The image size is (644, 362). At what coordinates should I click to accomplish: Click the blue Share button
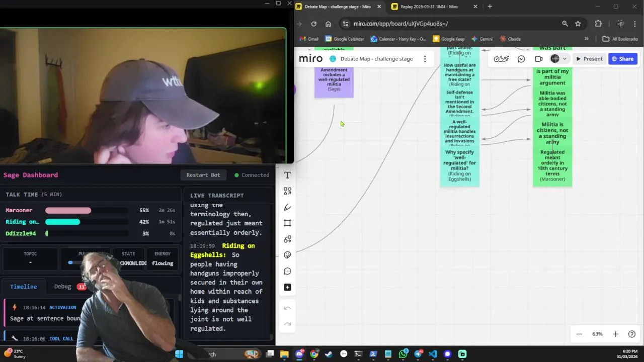(x=623, y=59)
